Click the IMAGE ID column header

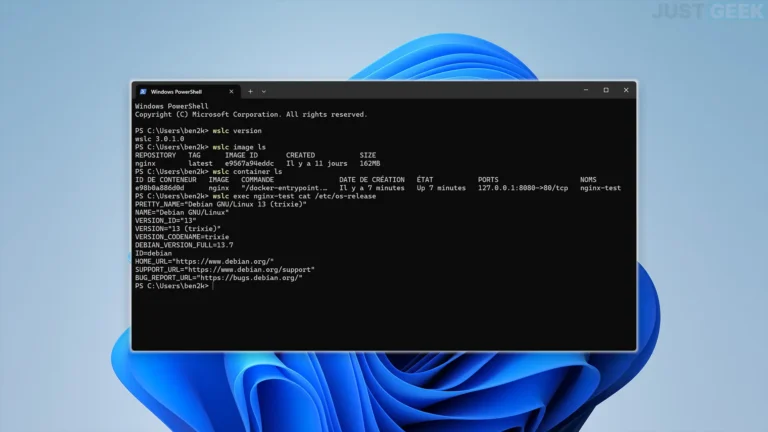tap(241, 155)
